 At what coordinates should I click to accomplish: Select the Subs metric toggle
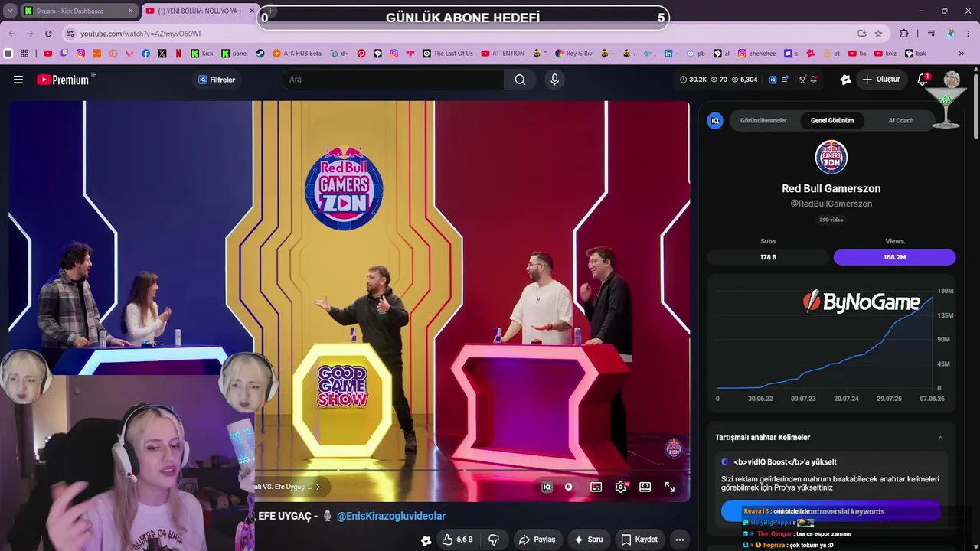tap(768, 257)
